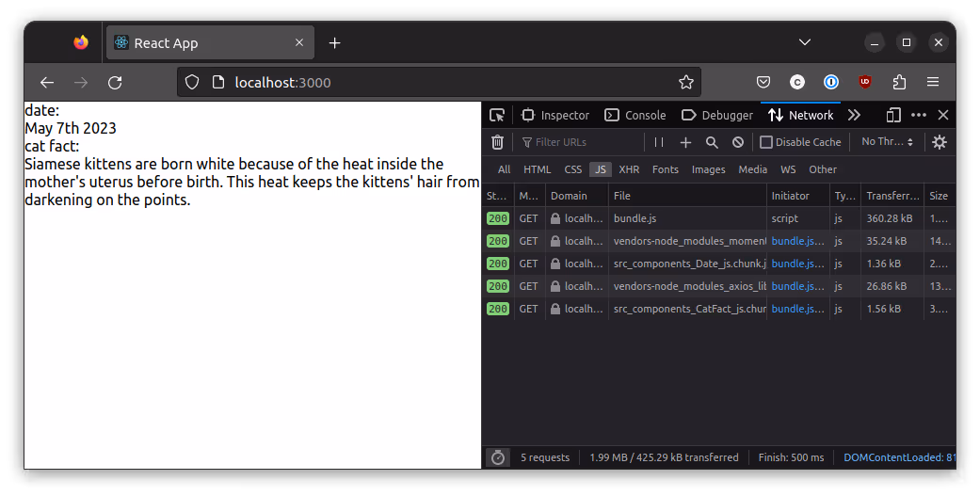This screenshot has width=980, height=496.
Task: Enable the Disable Cache checkbox
Action: pyautogui.click(x=766, y=142)
